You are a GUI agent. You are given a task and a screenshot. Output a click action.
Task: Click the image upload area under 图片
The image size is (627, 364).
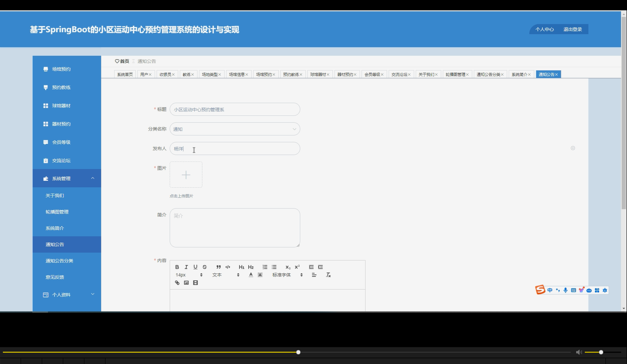(x=186, y=174)
